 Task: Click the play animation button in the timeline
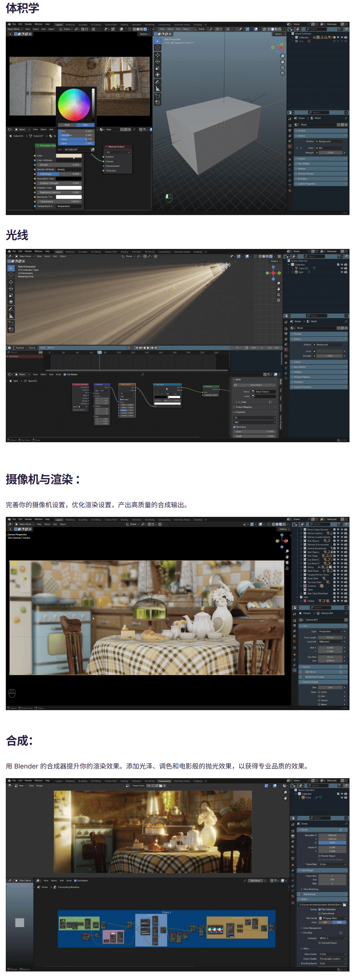(x=148, y=348)
